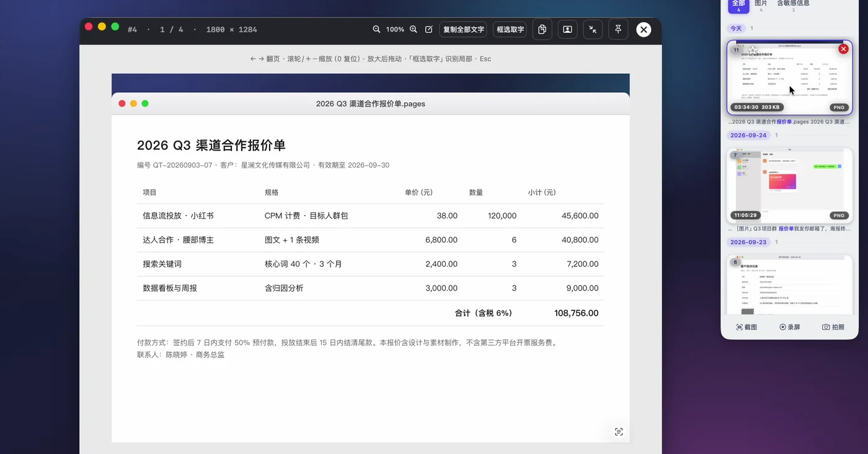The width and height of the screenshot is (868, 454).
Task: Click the 复制全部文字 button
Action: click(x=464, y=29)
